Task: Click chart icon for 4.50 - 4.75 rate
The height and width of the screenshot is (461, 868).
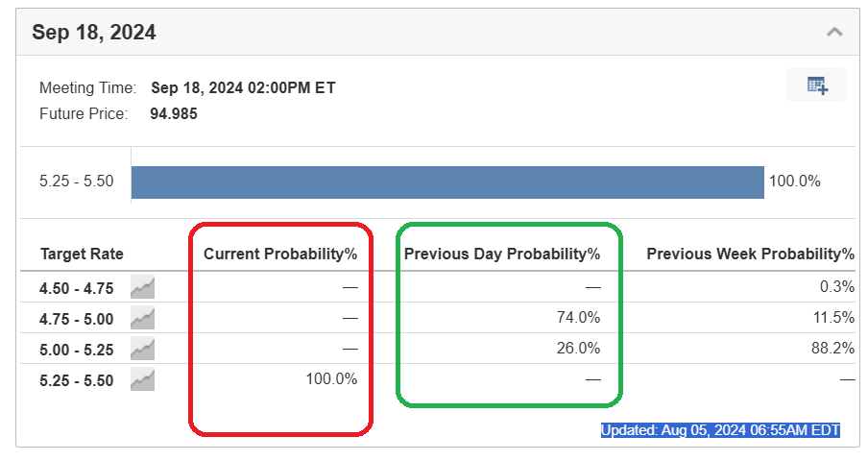Action: pyautogui.click(x=143, y=286)
